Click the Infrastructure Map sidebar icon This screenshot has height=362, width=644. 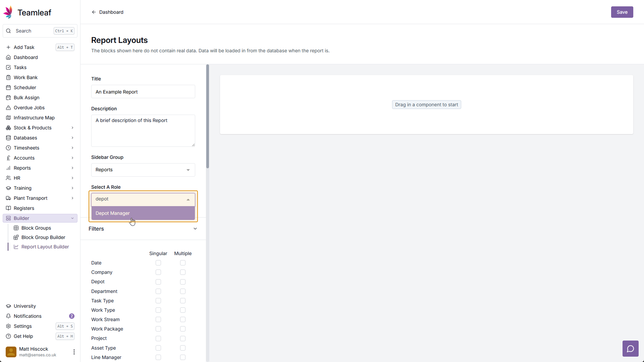pyautogui.click(x=8, y=118)
